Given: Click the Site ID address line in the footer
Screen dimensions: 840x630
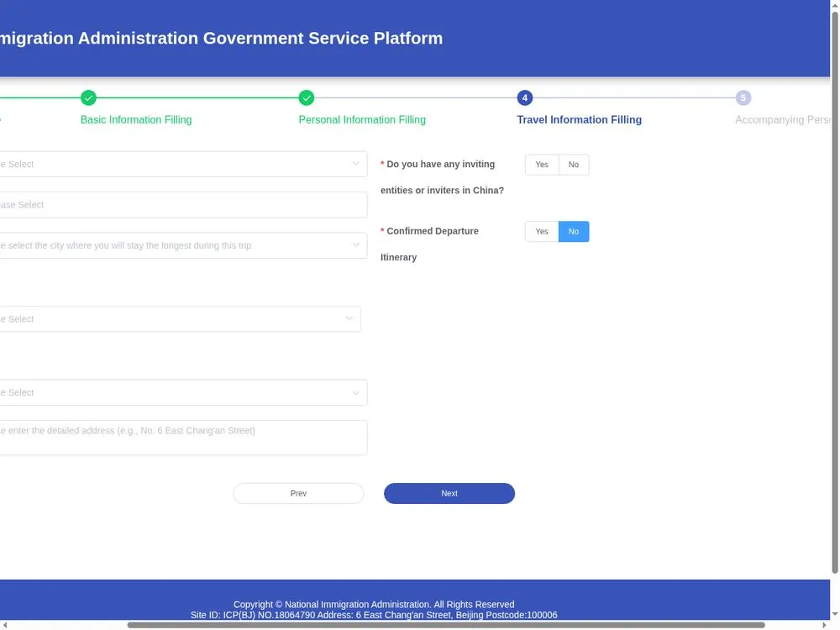Looking at the screenshot, I should pyautogui.click(x=374, y=615).
